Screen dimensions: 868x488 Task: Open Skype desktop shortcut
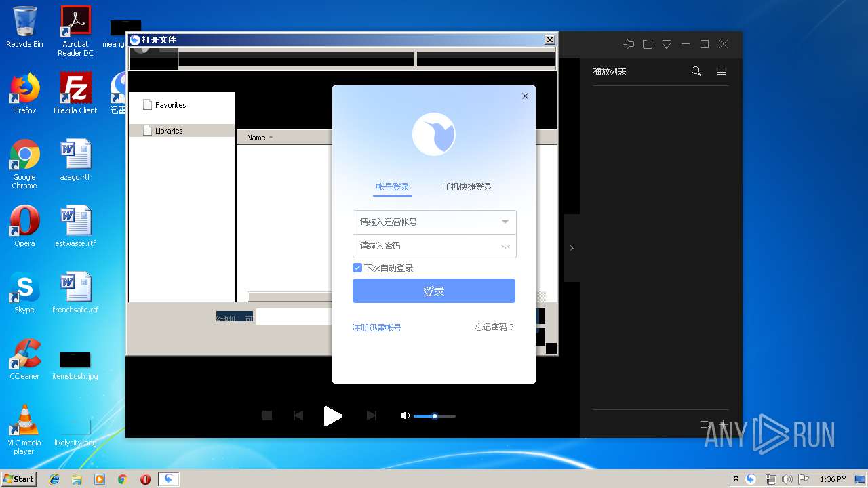(x=24, y=293)
